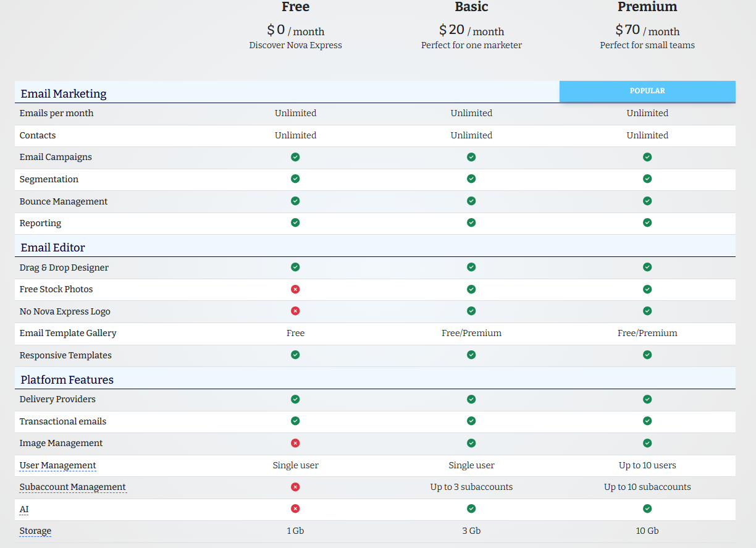Select the Basic plan heading
This screenshot has width=756, height=548.
coord(471,7)
